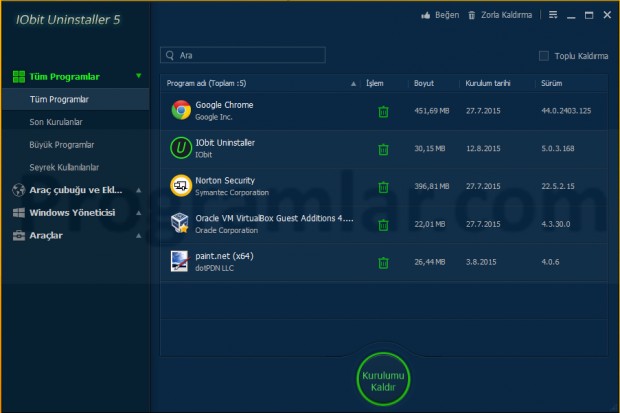Click the İşlem column header
Viewport: 620px width, 413px height.
coord(374,83)
